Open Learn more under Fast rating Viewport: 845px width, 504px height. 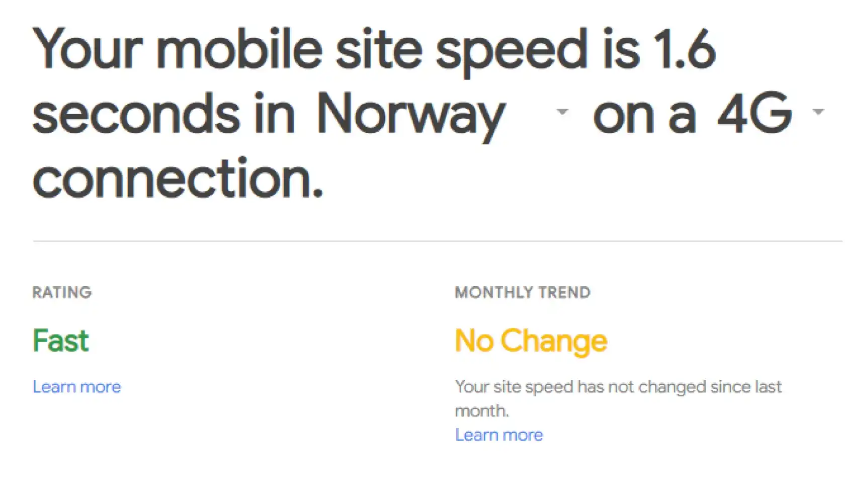77,387
